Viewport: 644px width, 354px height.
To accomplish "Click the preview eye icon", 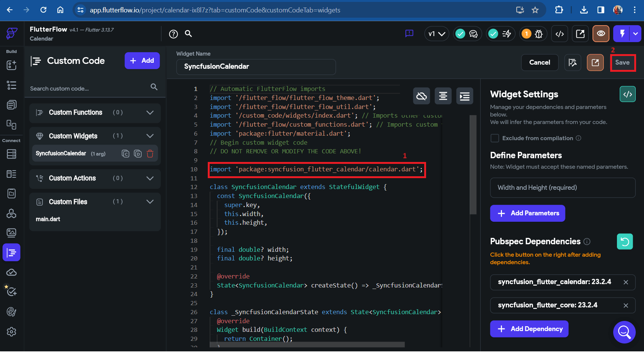I will tap(601, 34).
